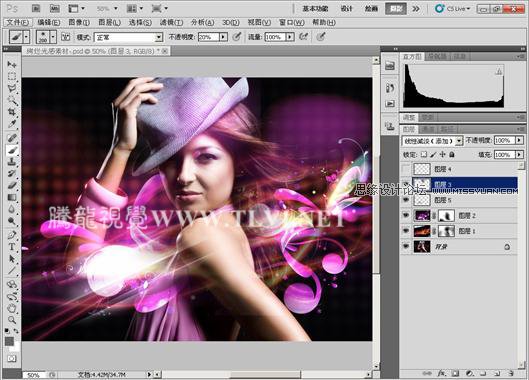Image resolution: width=529 pixels, height=380 pixels.
Task: Select the Gradient tool
Action: [12, 197]
